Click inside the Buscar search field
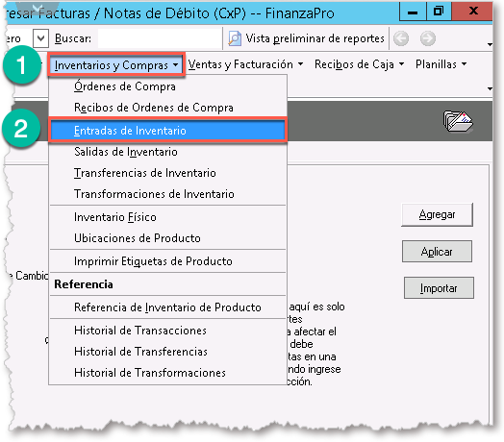Image resolution: width=504 pixels, height=442 pixels. 160,38
